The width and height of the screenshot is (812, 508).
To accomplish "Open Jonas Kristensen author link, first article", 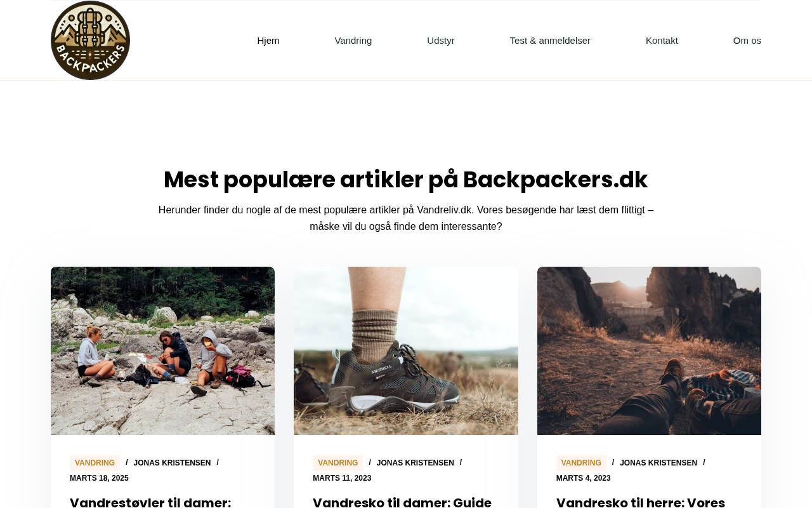I will (x=172, y=463).
